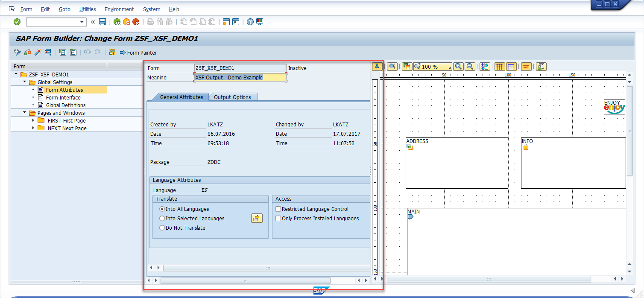644x298 pixels.
Task: Open Customize Local Layout monitor icon
Action: pyautogui.click(x=260, y=22)
